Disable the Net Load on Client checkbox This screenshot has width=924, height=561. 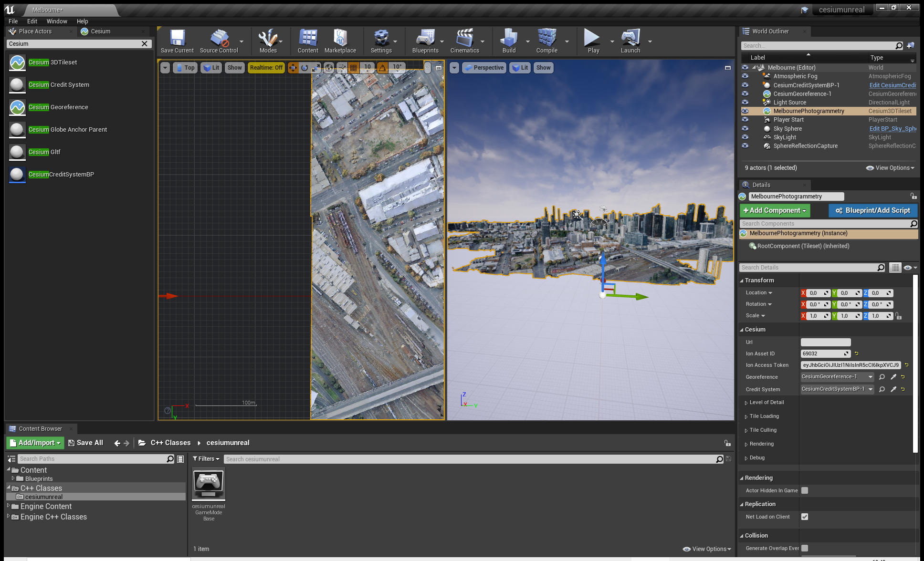[x=805, y=516]
